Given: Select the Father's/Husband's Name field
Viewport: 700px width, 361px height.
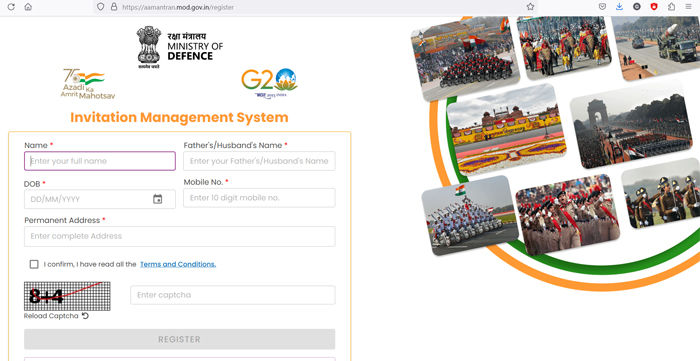Looking at the screenshot, I should pyautogui.click(x=259, y=161).
